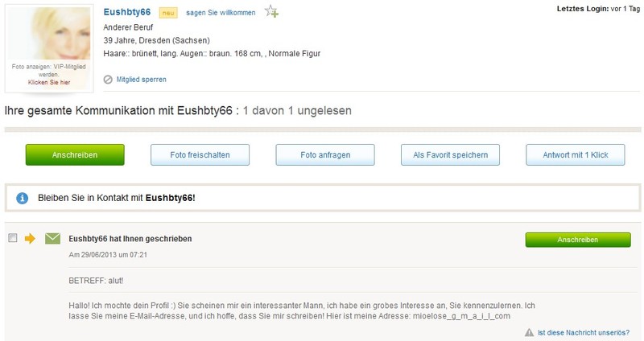This screenshot has height=341, width=644.
Task: Click the orange arrow next to message
Action: pyautogui.click(x=30, y=238)
